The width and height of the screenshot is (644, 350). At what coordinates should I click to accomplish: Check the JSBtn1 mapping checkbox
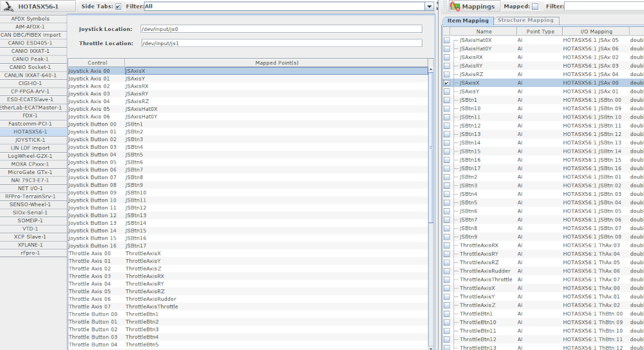tap(447, 101)
